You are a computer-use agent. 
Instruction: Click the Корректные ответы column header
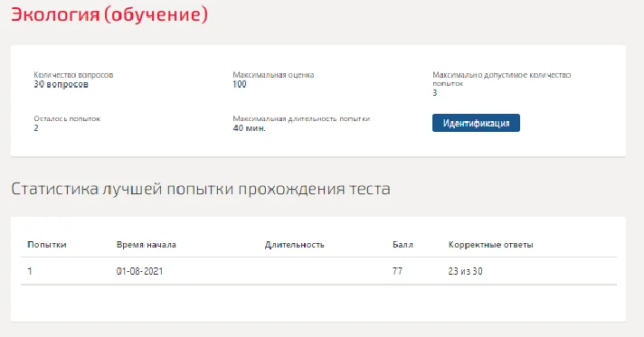491,245
